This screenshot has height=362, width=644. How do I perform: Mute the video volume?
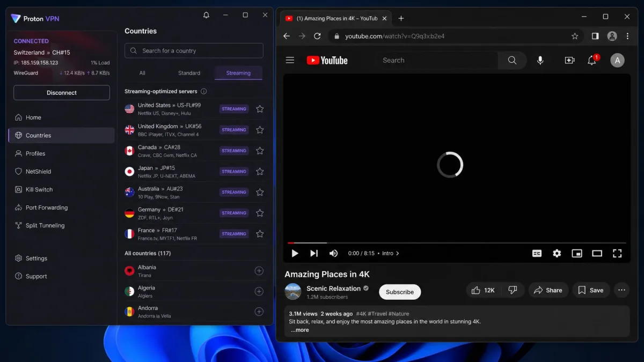pos(333,253)
